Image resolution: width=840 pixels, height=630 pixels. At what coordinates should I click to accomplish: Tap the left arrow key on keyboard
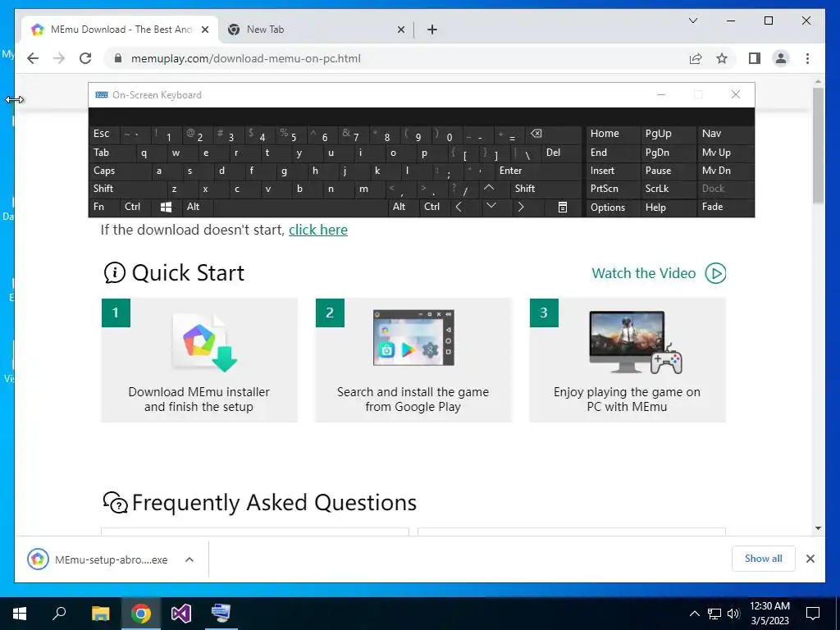click(459, 207)
